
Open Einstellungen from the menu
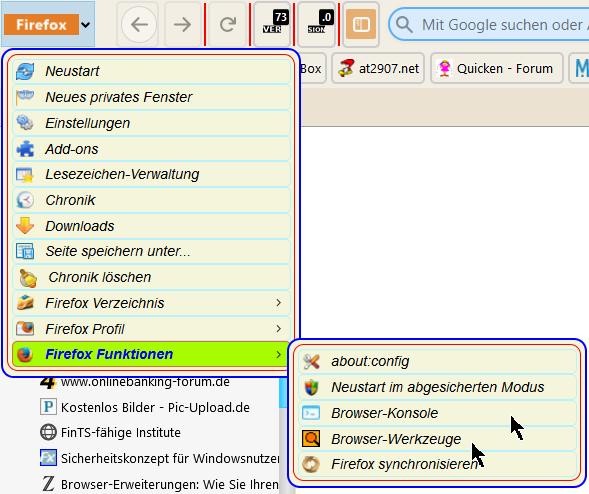point(152,123)
